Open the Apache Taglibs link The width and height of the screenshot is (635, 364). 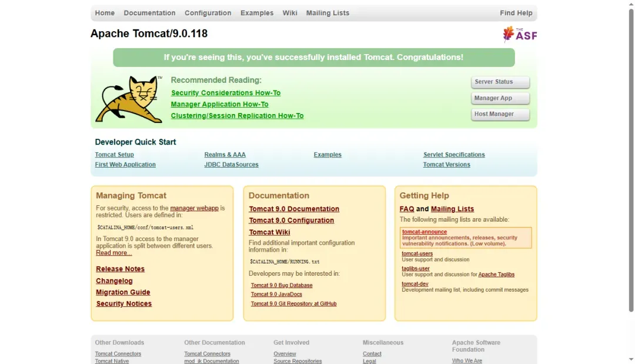pyautogui.click(x=496, y=274)
